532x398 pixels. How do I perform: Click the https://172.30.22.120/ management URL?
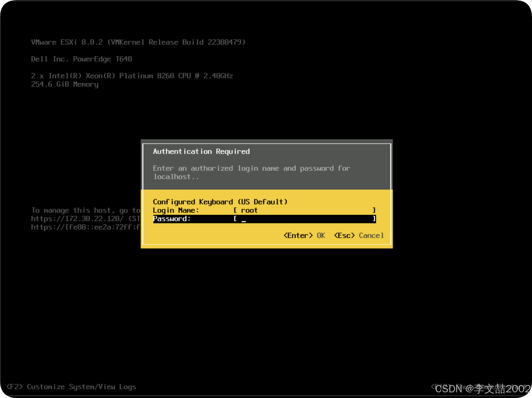pyautogui.click(x=77, y=219)
